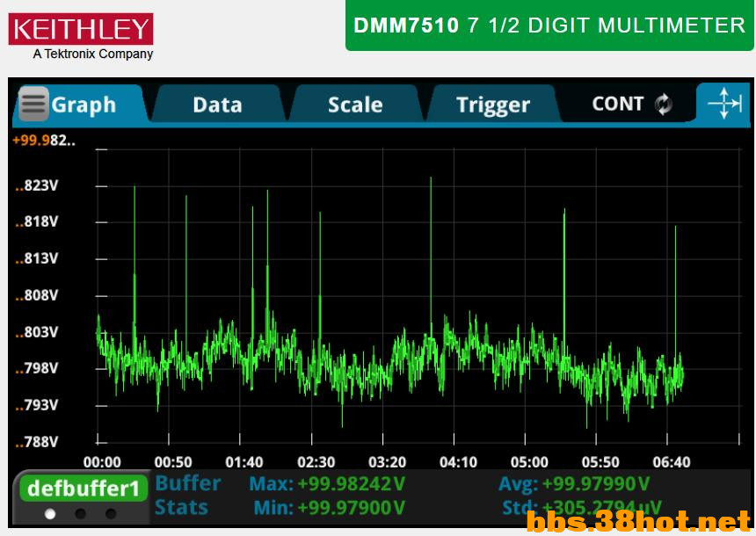Select the first white page indicator dot

[50, 514]
